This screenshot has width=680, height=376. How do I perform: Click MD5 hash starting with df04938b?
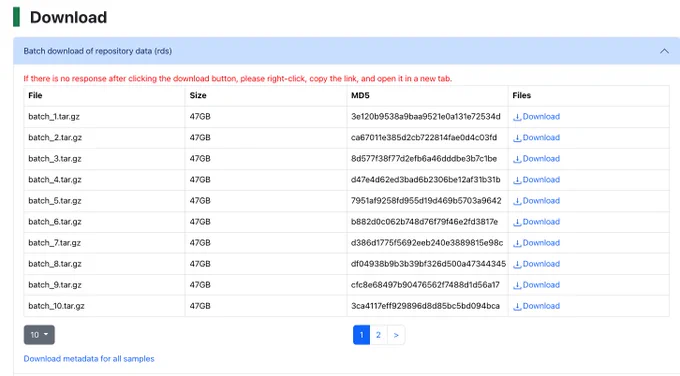click(x=428, y=264)
